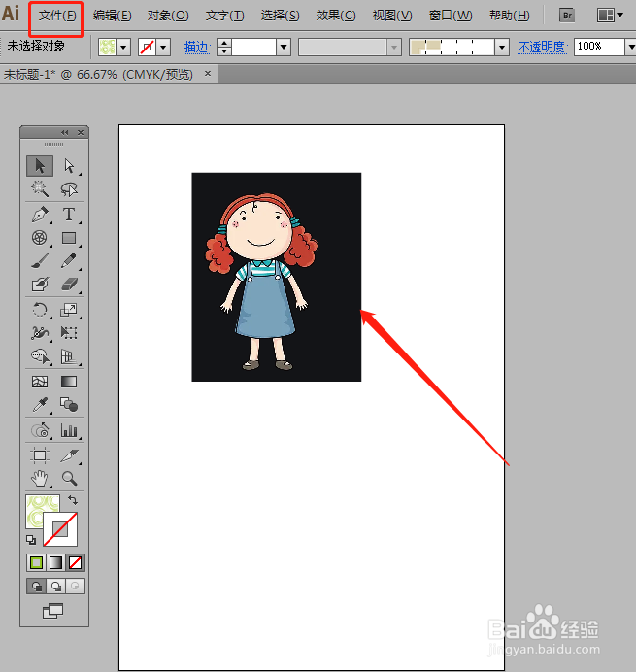Select the Pen tool
This screenshot has width=636, height=672.
click(40, 215)
